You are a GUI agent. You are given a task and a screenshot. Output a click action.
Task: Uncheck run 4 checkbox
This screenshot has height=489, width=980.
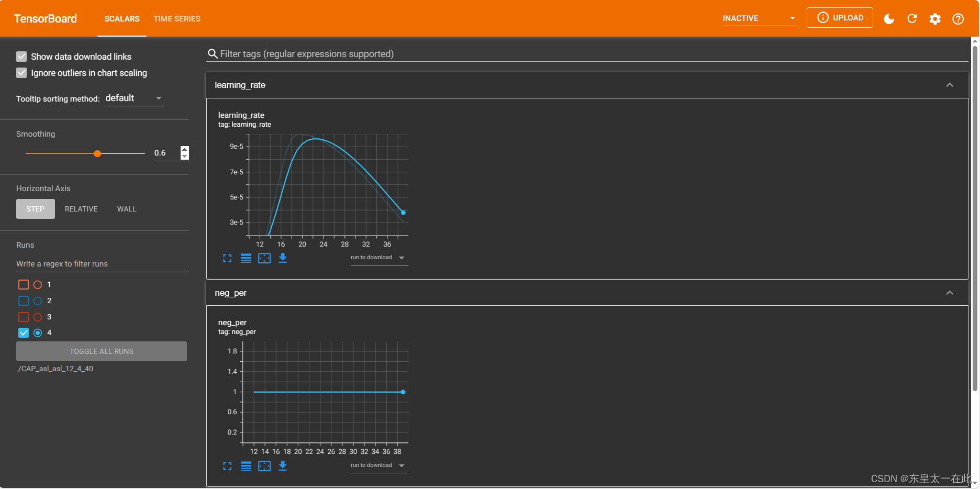24,333
